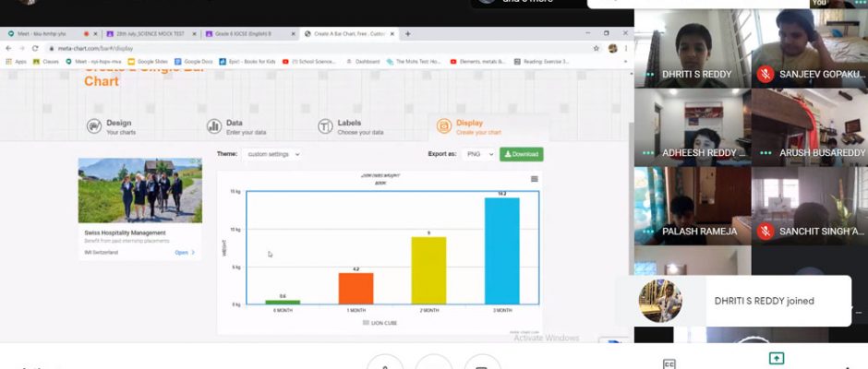The image size is (868, 369).
Task: Turn on captions with the CC icon
Action: click(x=669, y=363)
